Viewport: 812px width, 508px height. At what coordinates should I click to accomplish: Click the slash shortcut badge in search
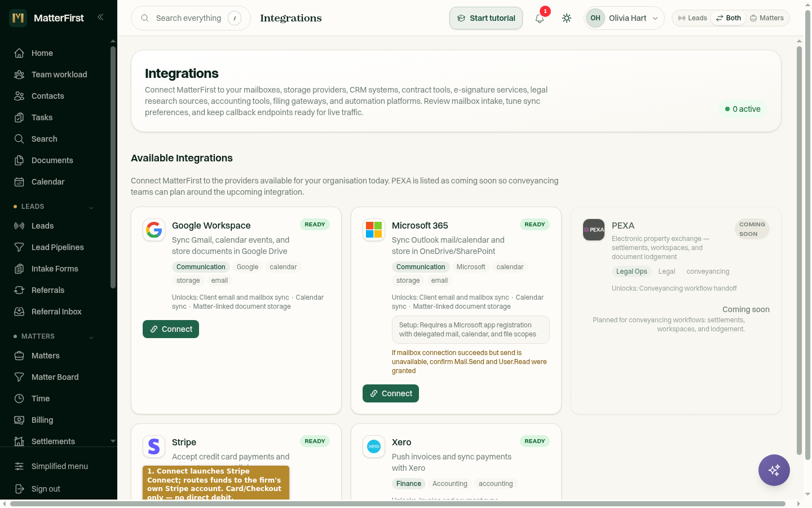pyautogui.click(x=235, y=18)
